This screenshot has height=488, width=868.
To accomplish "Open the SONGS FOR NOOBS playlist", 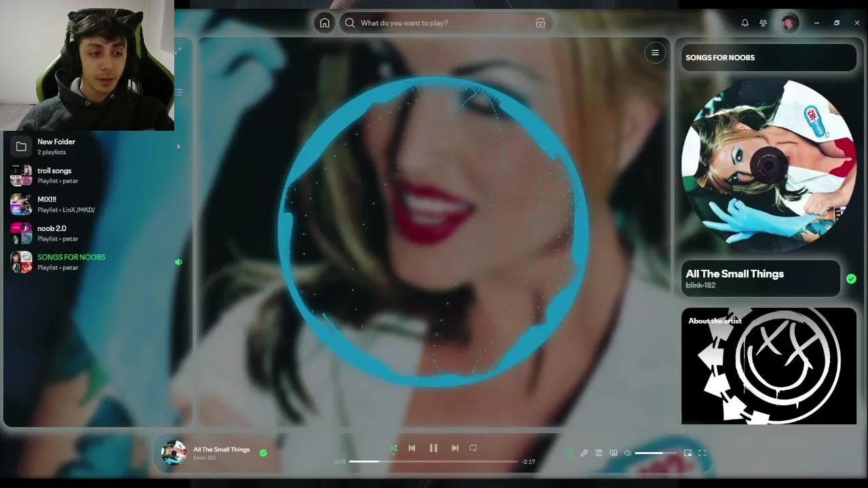I will tap(95, 262).
